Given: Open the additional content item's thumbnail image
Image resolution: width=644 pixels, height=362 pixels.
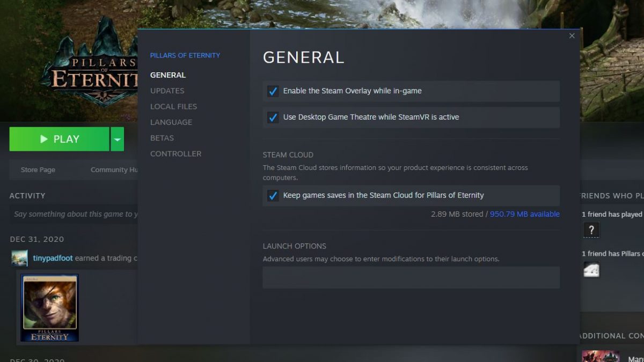Looking at the screenshot, I should pyautogui.click(x=600, y=356).
